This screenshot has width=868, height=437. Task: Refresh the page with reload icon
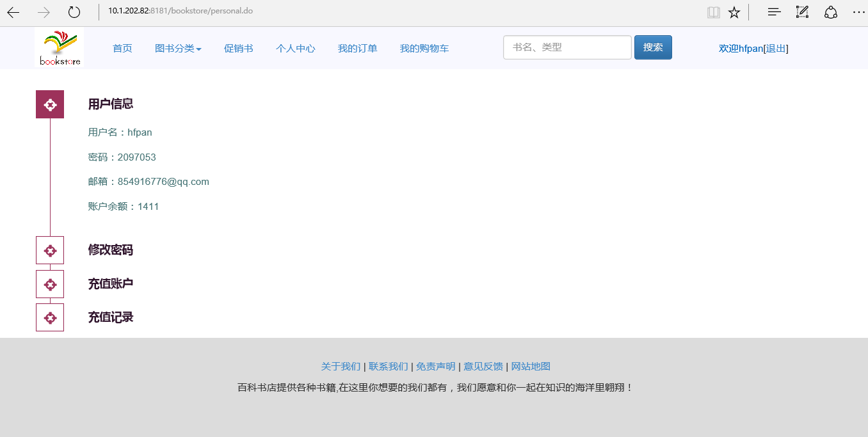[x=74, y=12]
